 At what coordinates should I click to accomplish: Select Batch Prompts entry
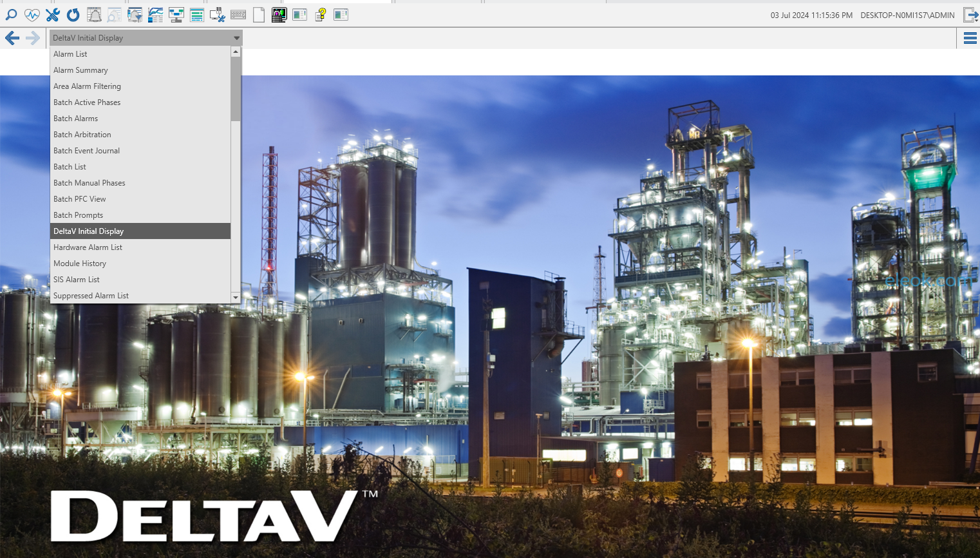tap(140, 215)
